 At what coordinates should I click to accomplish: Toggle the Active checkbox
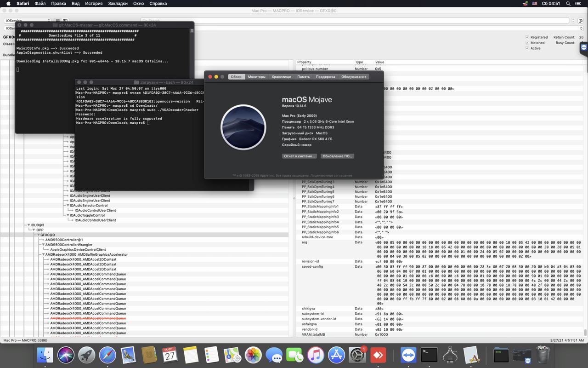527,48
